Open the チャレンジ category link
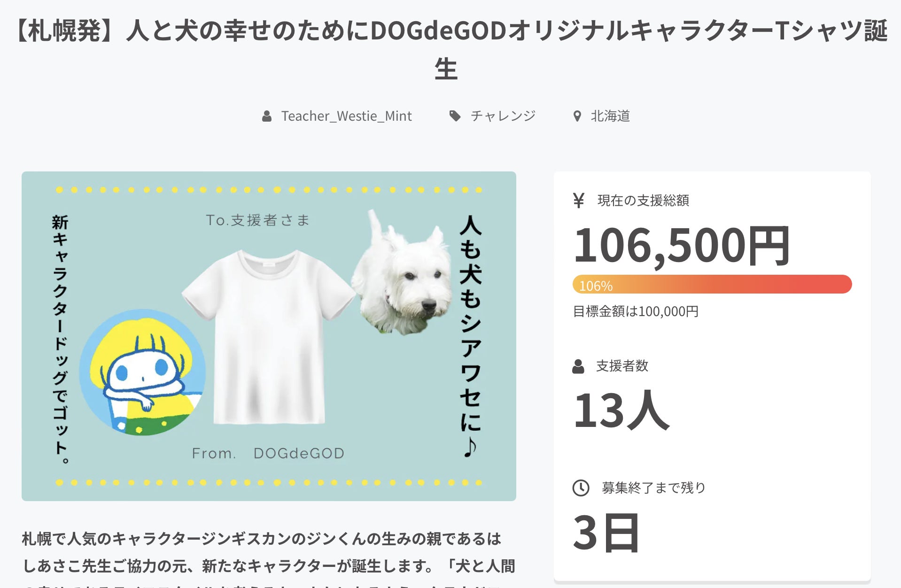 pyautogui.click(x=503, y=116)
